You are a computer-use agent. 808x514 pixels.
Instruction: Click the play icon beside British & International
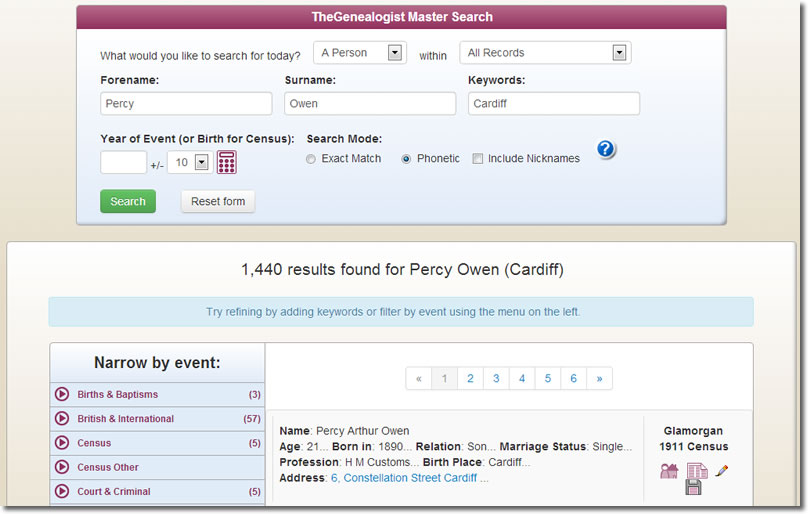tap(62, 419)
